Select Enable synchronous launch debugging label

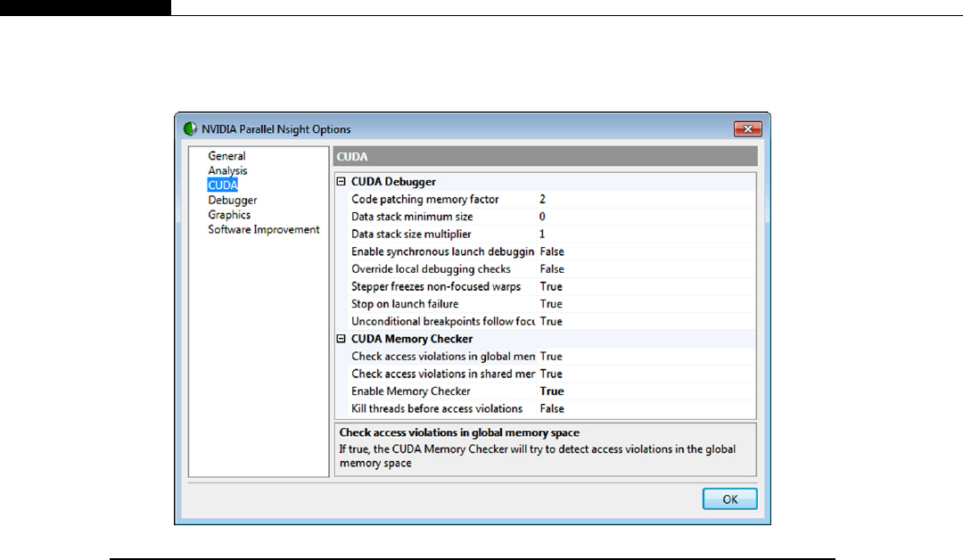(442, 251)
